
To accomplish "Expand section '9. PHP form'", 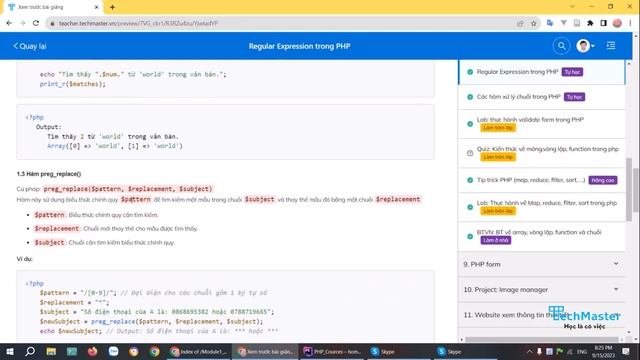I will click(542, 264).
